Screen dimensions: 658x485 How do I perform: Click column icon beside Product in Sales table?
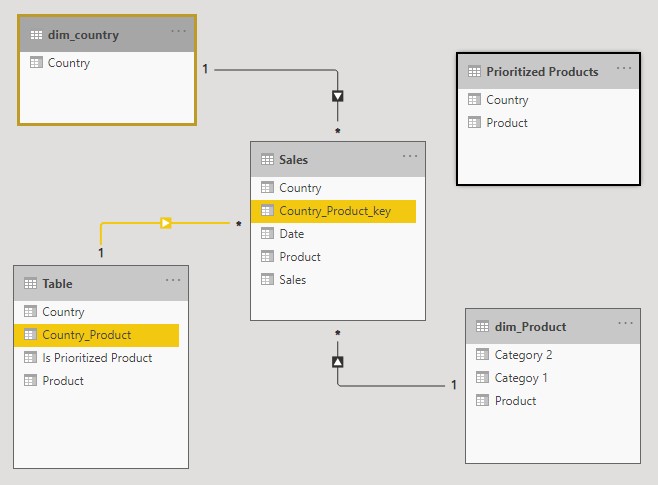pos(267,256)
